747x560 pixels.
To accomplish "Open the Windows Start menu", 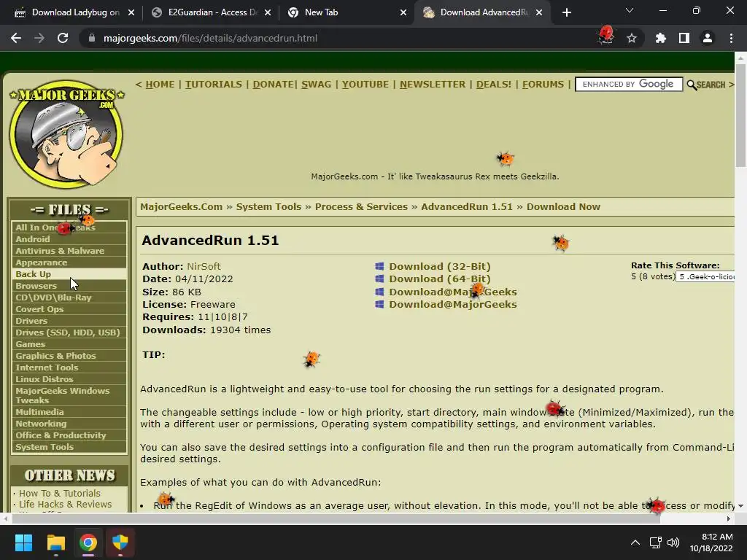I will coord(23,542).
